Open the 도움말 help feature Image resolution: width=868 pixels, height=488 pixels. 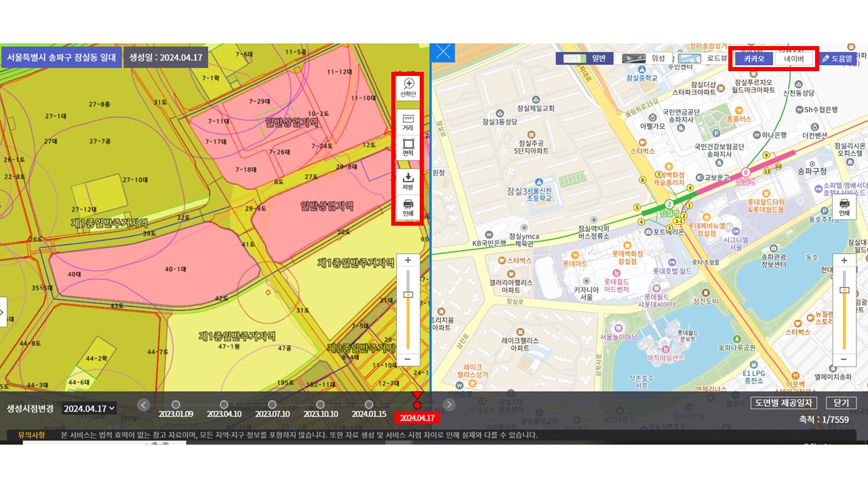pos(839,59)
